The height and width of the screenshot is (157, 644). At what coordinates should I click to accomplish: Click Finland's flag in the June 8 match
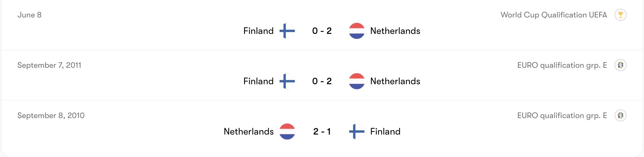[x=287, y=31]
